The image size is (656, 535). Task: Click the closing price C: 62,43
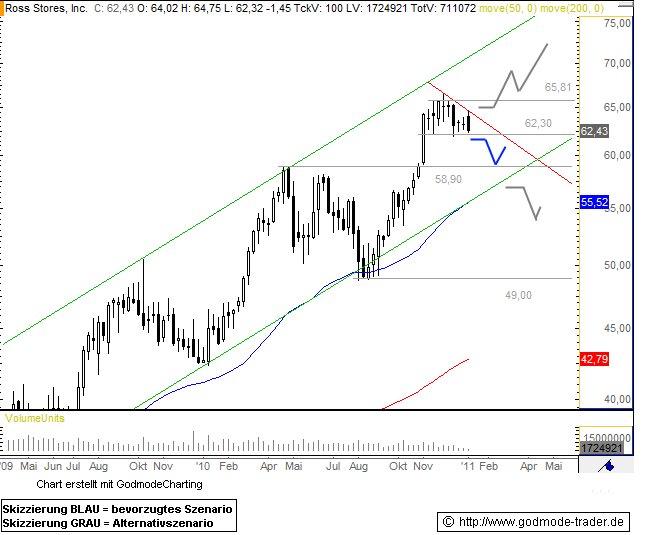114,8
